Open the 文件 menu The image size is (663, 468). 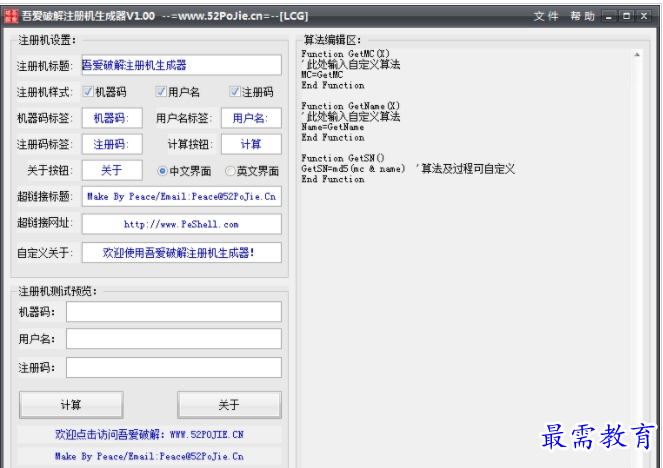pyautogui.click(x=546, y=16)
